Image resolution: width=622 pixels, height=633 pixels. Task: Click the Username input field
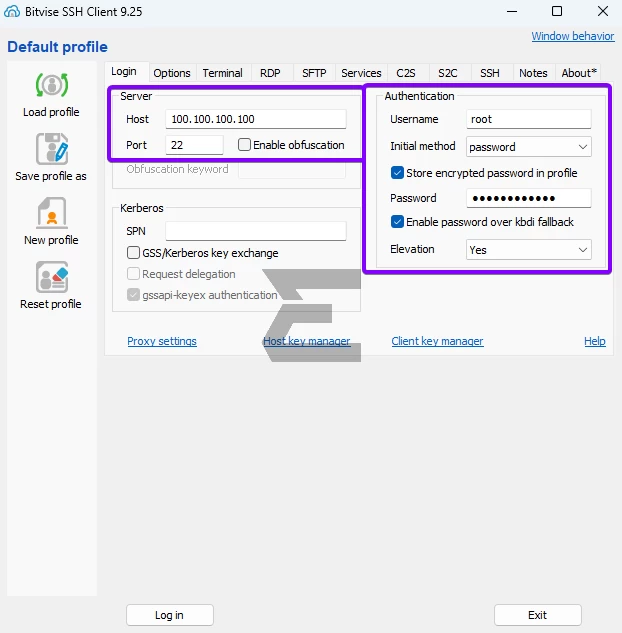pos(529,119)
